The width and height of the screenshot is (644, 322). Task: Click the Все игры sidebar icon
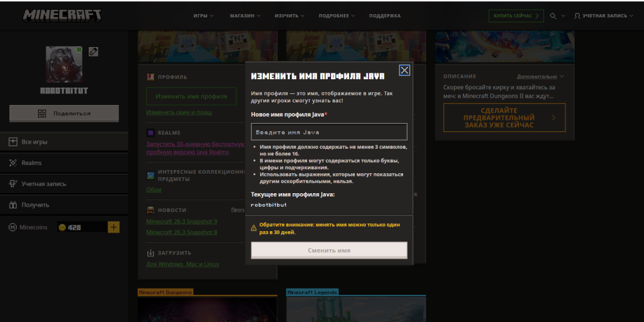[x=13, y=142]
